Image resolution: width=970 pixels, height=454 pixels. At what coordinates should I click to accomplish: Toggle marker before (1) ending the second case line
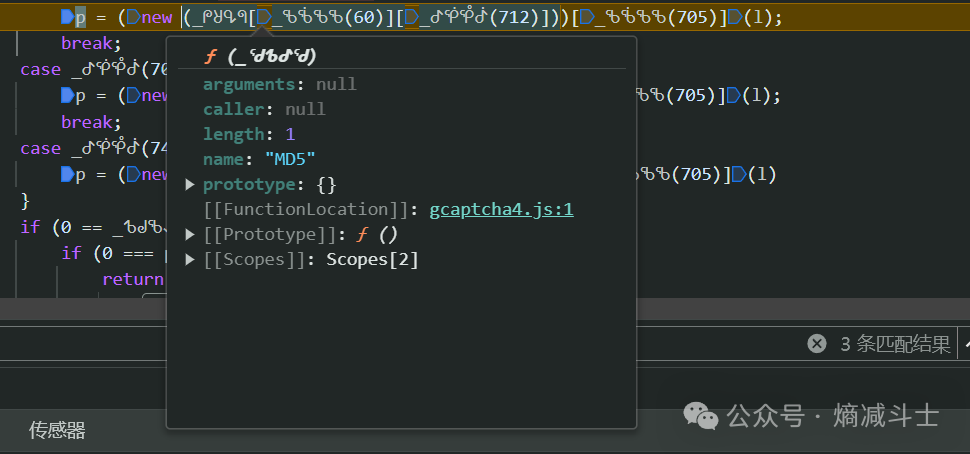732,96
